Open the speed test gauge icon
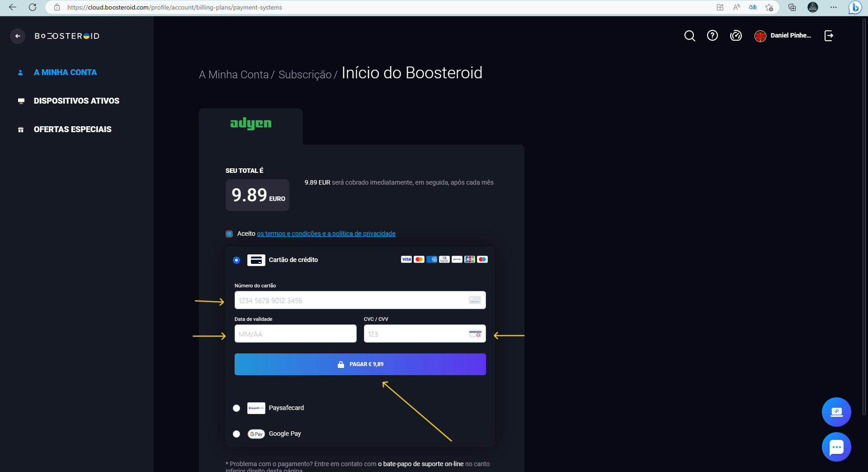This screenshot has width=868, height=472. [x=736, y=35]
